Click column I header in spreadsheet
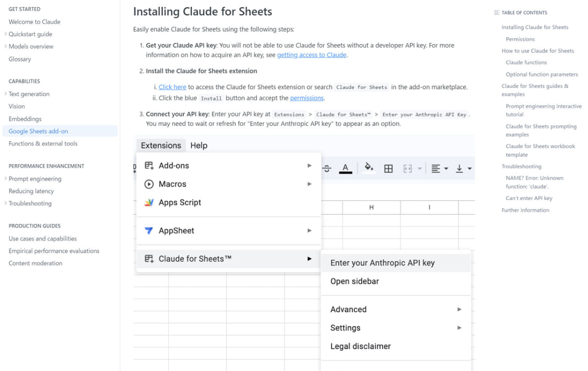The width and height of the screenshot is (588, 371). (x=429, y=208)
